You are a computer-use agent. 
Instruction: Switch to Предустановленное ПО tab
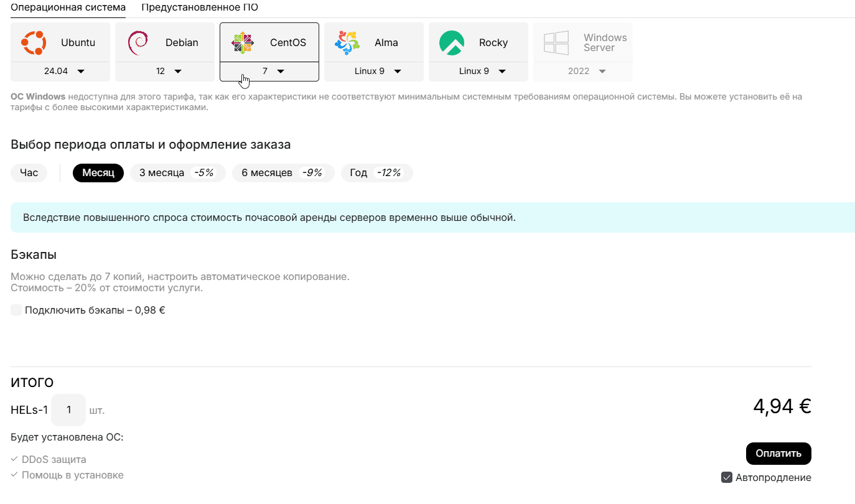point(200,7)
